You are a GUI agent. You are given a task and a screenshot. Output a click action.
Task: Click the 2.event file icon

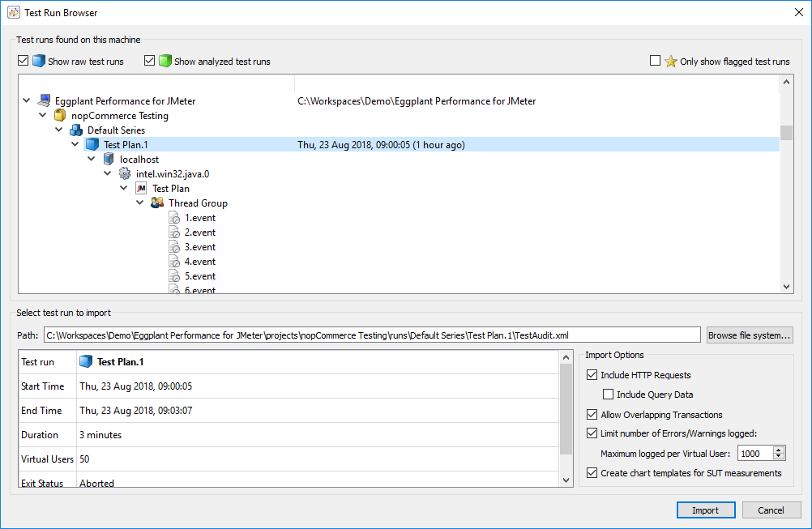coord(174,233)
